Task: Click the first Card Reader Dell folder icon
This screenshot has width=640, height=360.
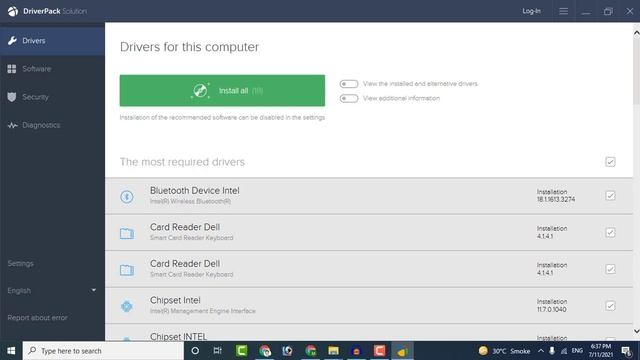Action: [127, 233]
